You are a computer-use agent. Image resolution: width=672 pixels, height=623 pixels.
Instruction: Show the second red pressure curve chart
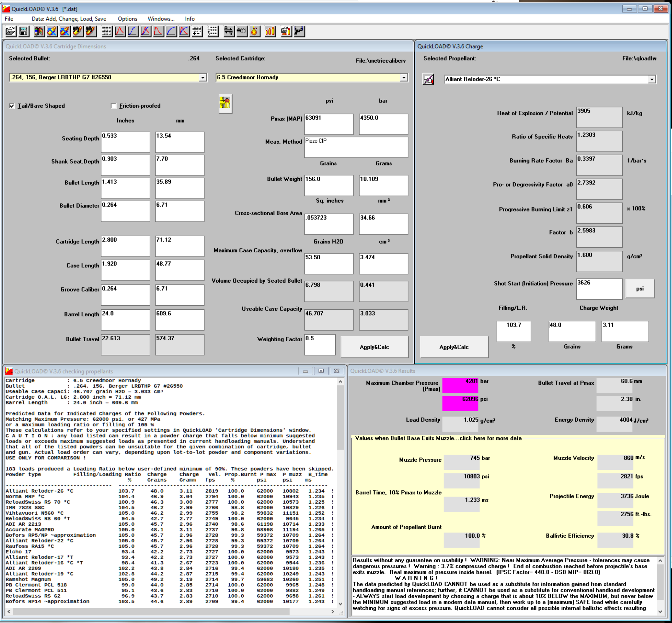click(158, 31)
